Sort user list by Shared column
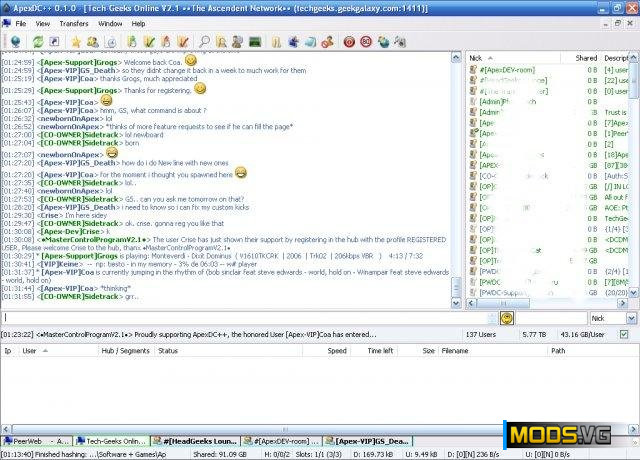The height and width of the screenshot is (460, 640). pyautogui.click(x=586, y=58)
